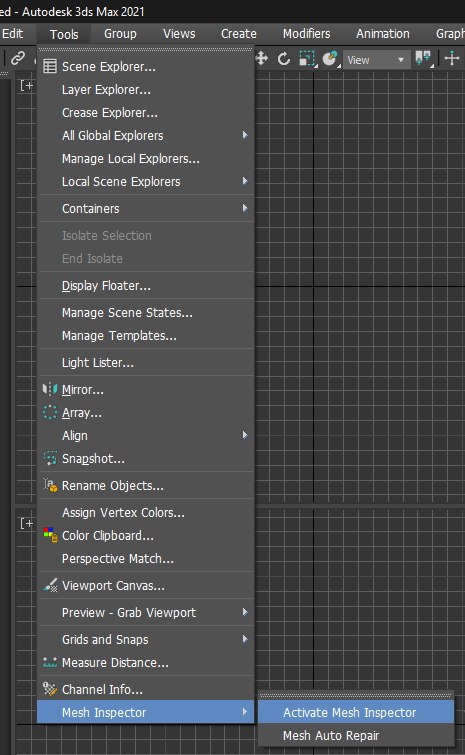The width and height of the screenshot is (465, 755).
Task: Select the Scale tool in toolbar
Action: 307,59
